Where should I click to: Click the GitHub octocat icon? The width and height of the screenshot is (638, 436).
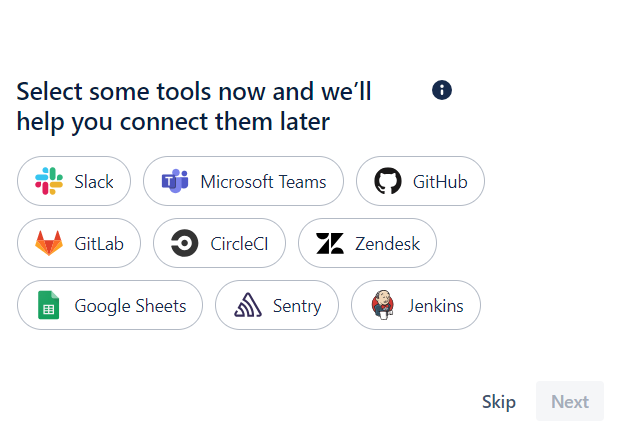pos(388,181)
